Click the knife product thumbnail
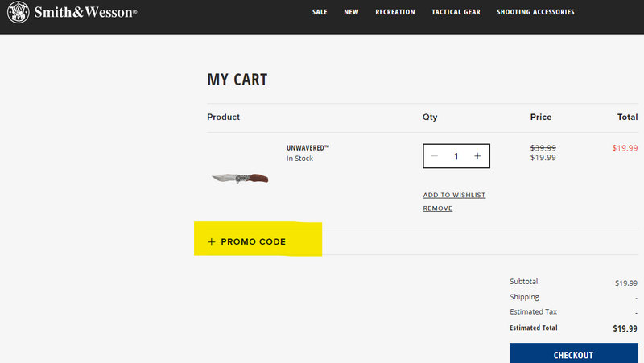Viewport: 644px width, 363px height. pos(240,177)
